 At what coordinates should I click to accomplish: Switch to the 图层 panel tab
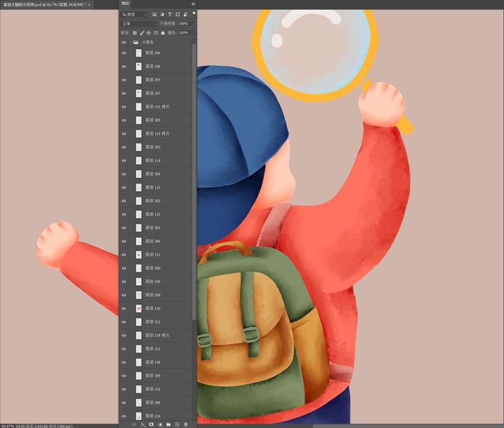point(125,3)
